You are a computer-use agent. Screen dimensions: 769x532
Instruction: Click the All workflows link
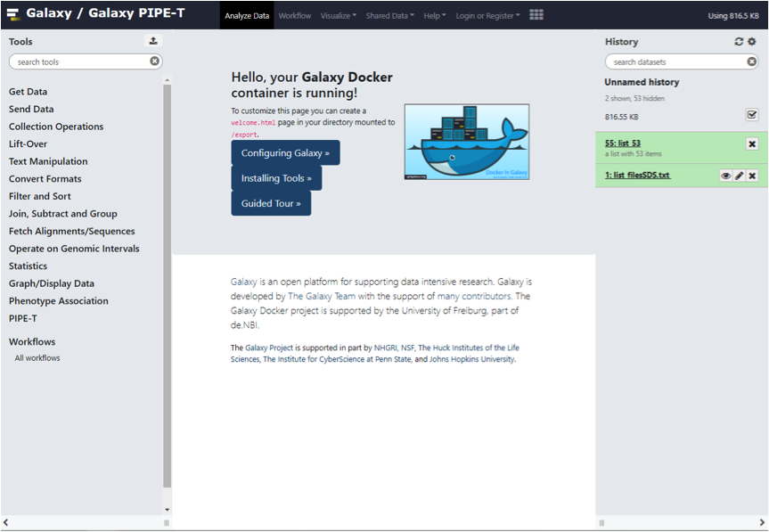[x=37, y=358]
